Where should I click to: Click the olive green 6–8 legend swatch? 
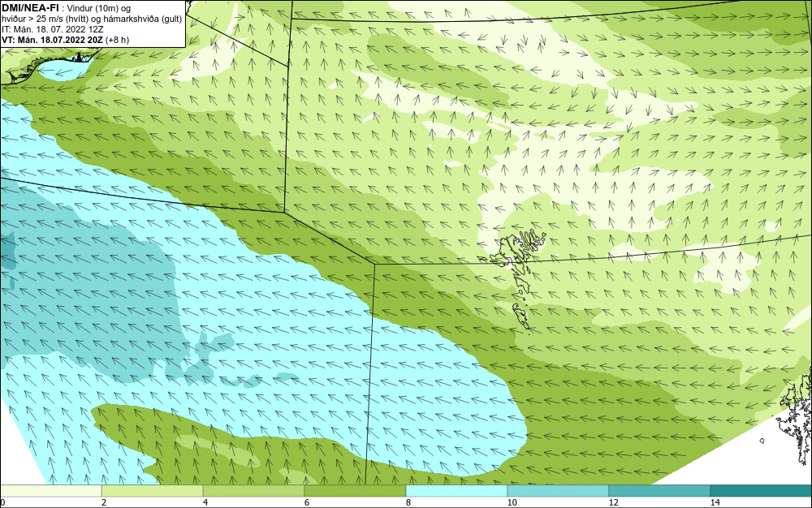pyautogui.click(x=356, y=491)
